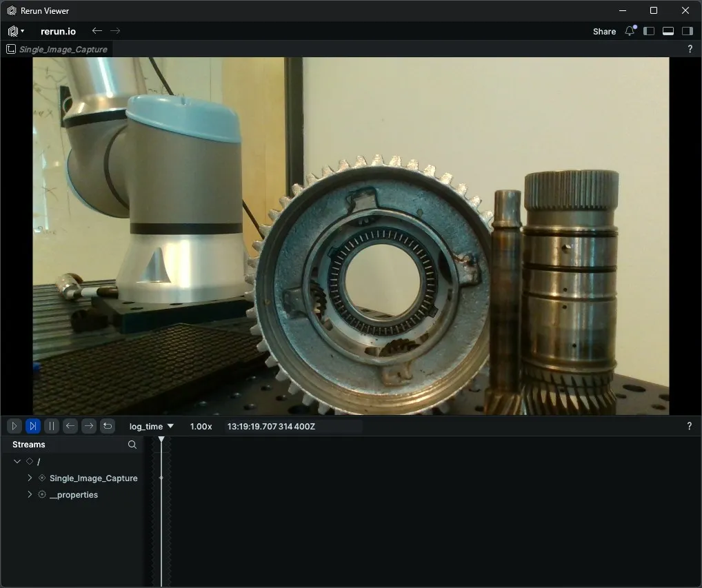Toggle looping on the timeline
This screenshot has height=588, width=702.
pos(108,426)
